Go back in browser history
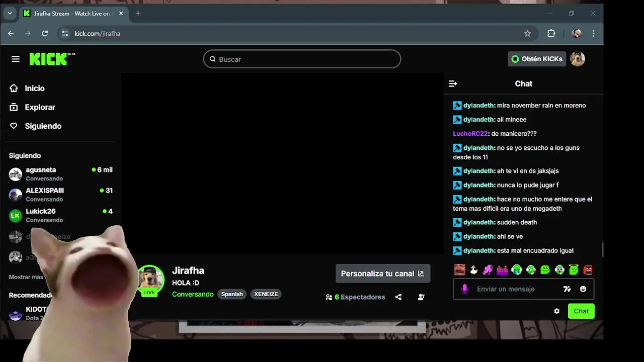The width and height of the screenshot is (644, 362). (x=11, y=34)
